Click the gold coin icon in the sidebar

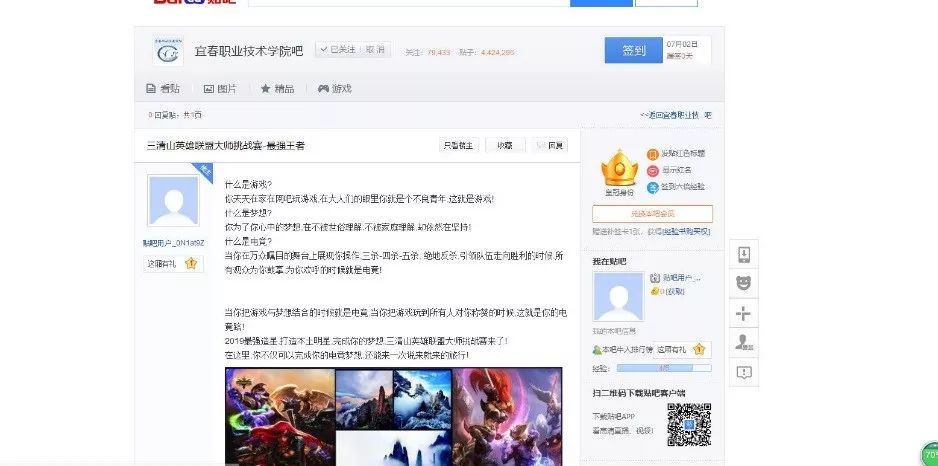point(654,291)
